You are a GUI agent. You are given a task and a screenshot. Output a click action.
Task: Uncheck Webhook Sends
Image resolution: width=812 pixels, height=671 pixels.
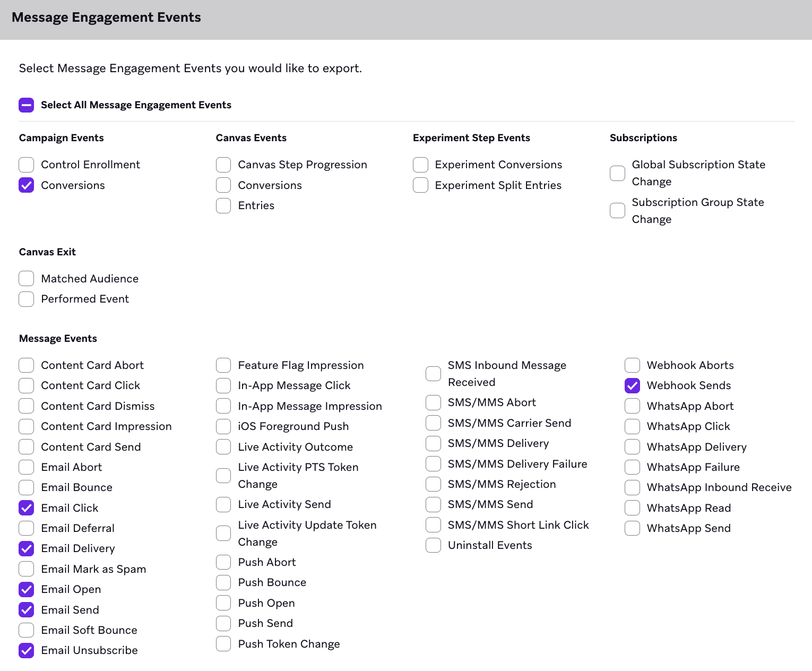632,385
